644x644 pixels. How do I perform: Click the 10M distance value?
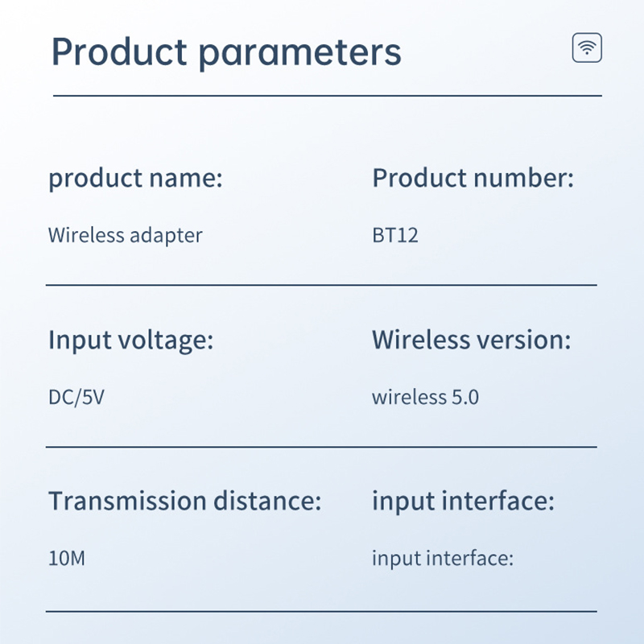click(x=67, y=559)
